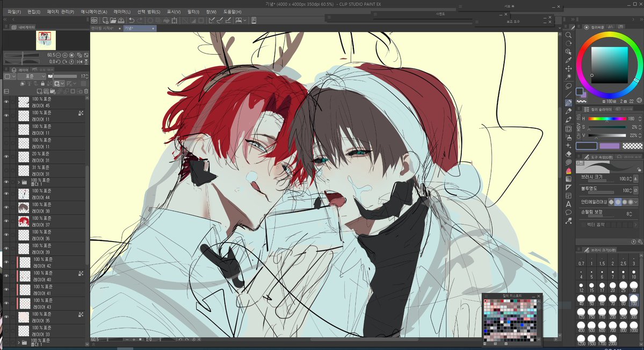Delete layer using the trash icon
The width and height of the screenshot is (644, 350).
pos(86,91)
